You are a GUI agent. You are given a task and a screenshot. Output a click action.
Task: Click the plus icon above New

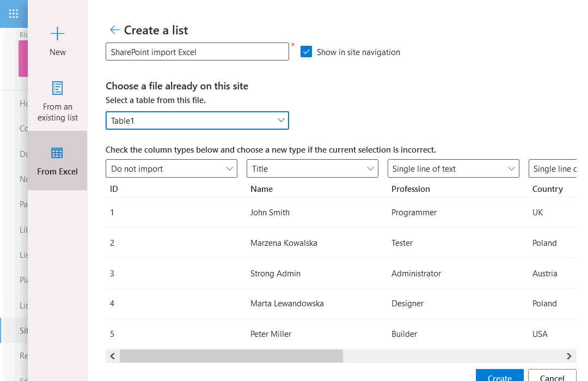57,33
